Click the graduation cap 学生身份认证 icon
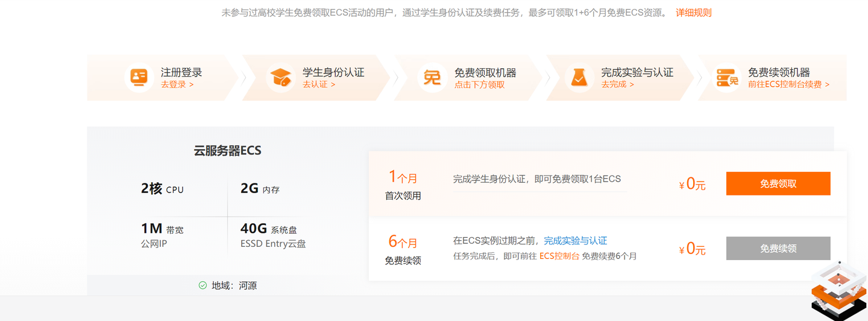Screen dimensions: 868x321 coord(281,78)
